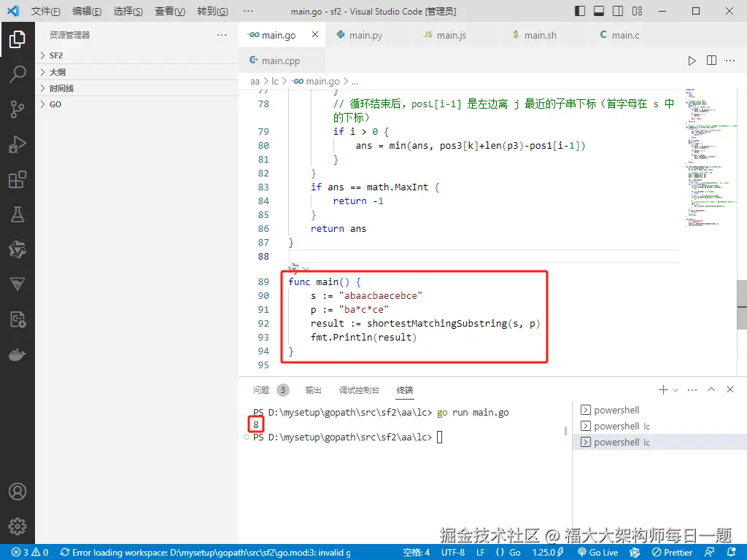Click errors and warnings count in status bar

(x=30, y=553)
